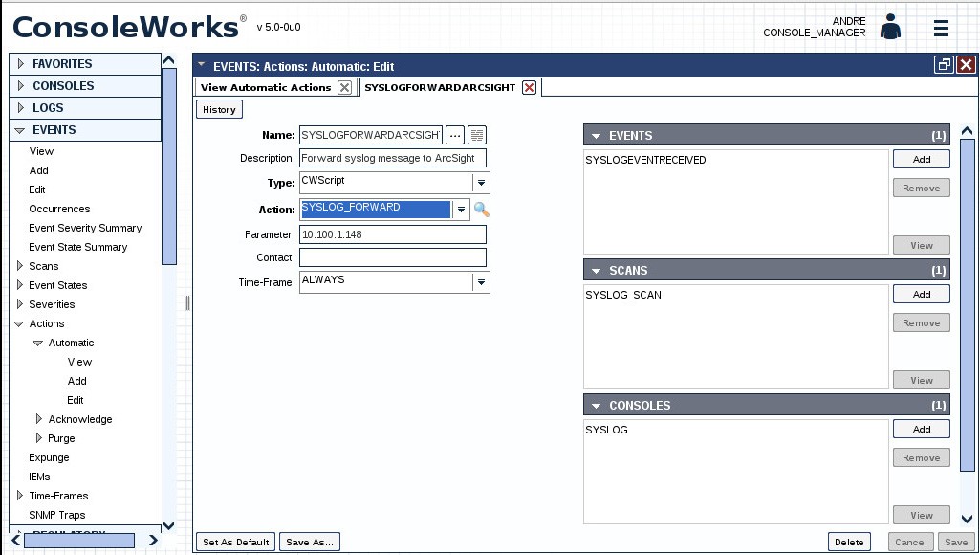Screen dimensions: 980x555
Task: Select SYSLOG_SCAN in the scans list
Action: (x=623, y=295)
